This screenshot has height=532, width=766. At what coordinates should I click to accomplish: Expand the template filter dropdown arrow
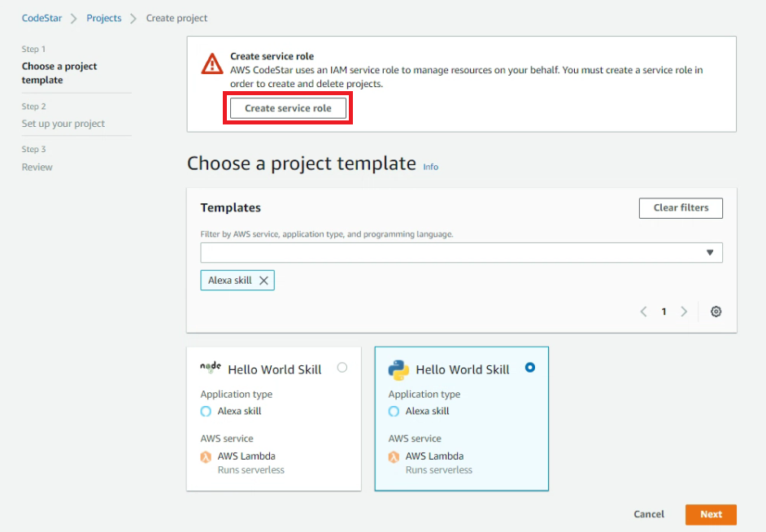pyautogui.click(x=710, y=252)
